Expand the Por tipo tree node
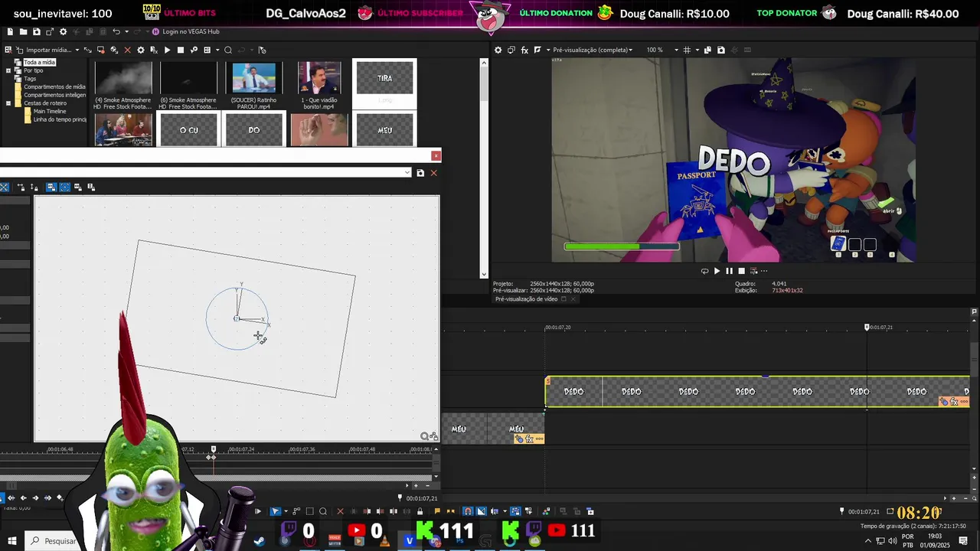The image size is (980, 551). [x=8, y=70]
